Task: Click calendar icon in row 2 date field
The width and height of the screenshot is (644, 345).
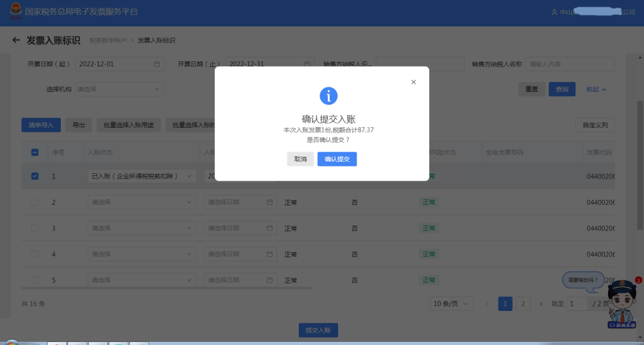Action: [x=270, y=202]
